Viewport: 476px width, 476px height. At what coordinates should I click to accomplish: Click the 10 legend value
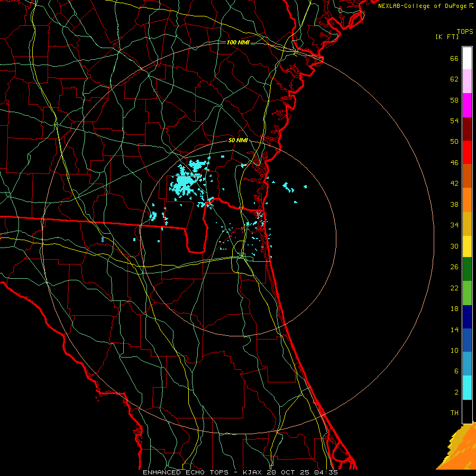pyautogui.click(x=454, y=350)
